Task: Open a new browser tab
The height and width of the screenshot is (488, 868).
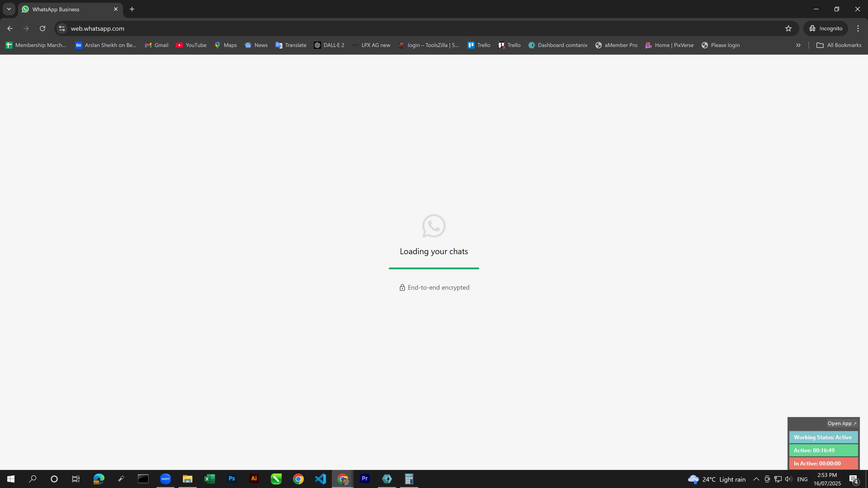Action: tap(132, 9)
